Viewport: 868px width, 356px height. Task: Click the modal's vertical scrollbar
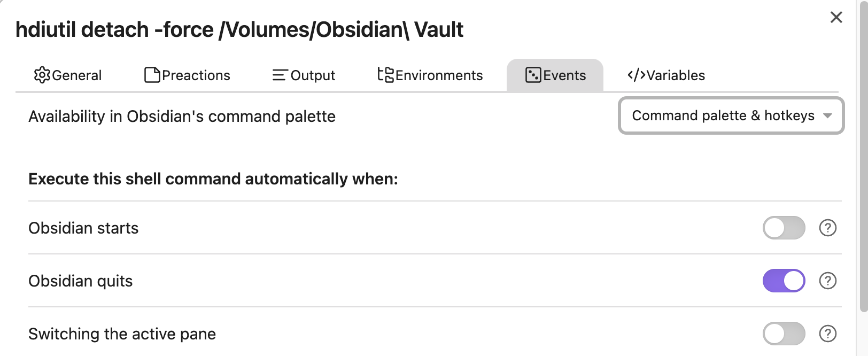[863, 160]
